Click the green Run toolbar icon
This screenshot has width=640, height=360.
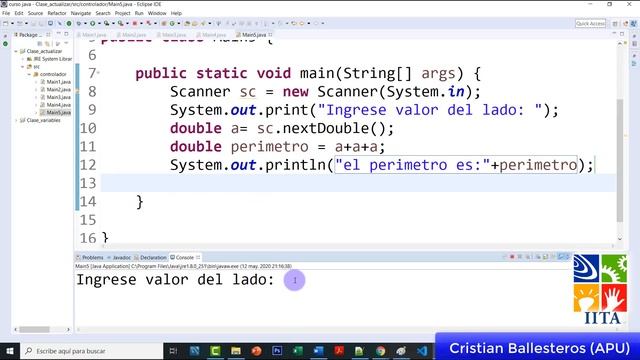point(93,23)
